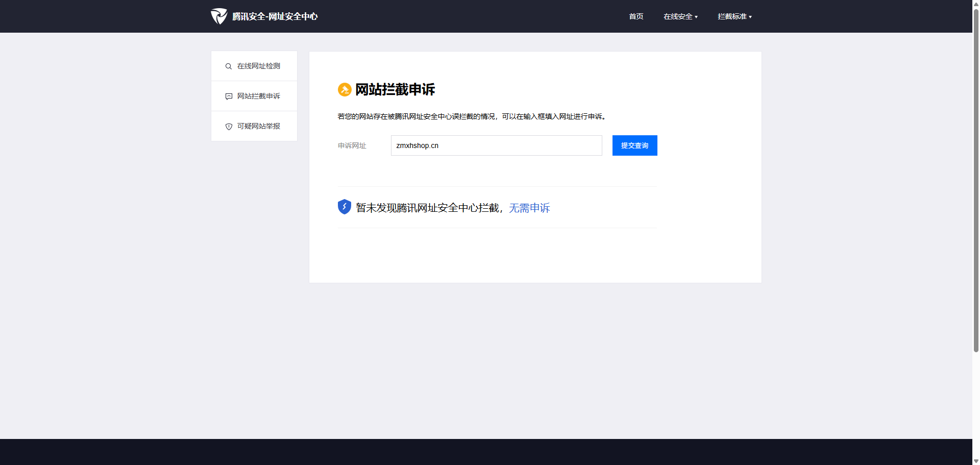Click the description starting with 若您的网站存在

coord(472,116)
